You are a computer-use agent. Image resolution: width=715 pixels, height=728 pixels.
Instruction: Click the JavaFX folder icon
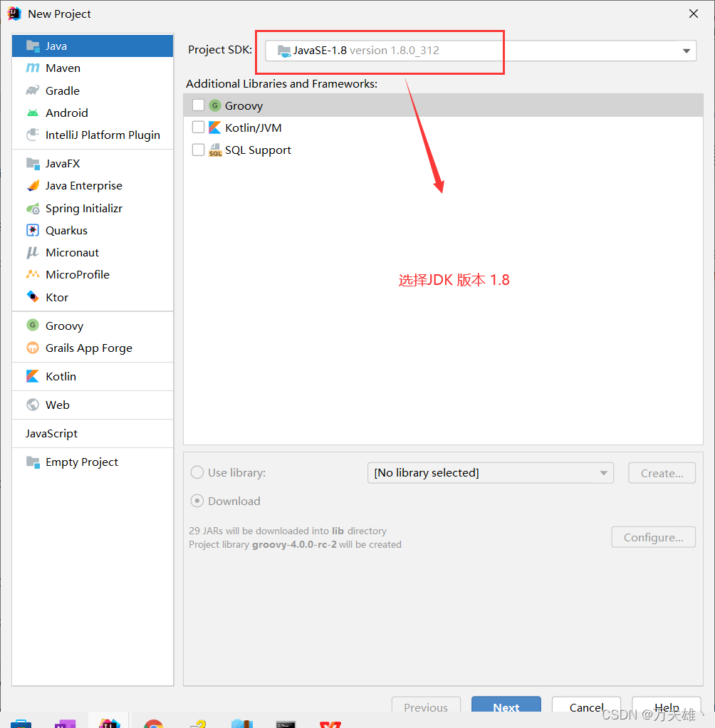(x=33, y=163)
